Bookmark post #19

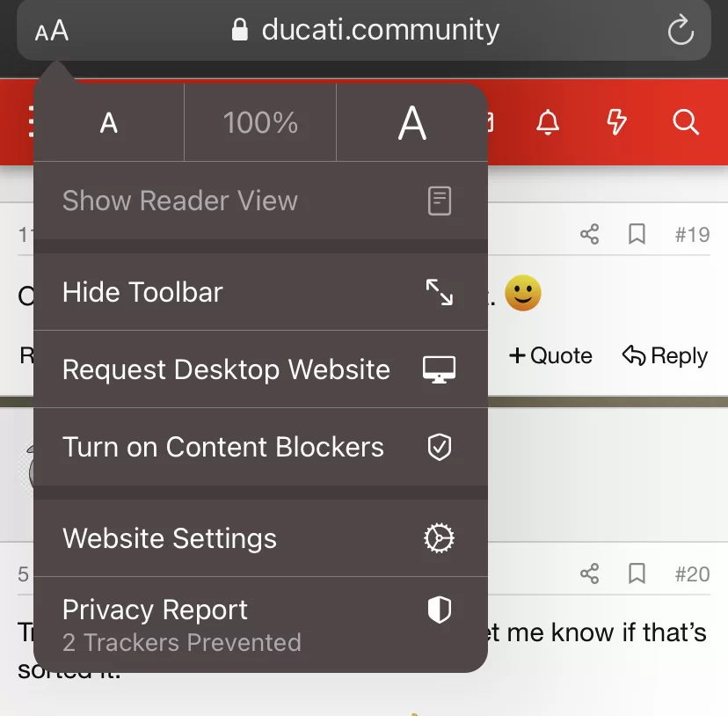click(637, 234)
